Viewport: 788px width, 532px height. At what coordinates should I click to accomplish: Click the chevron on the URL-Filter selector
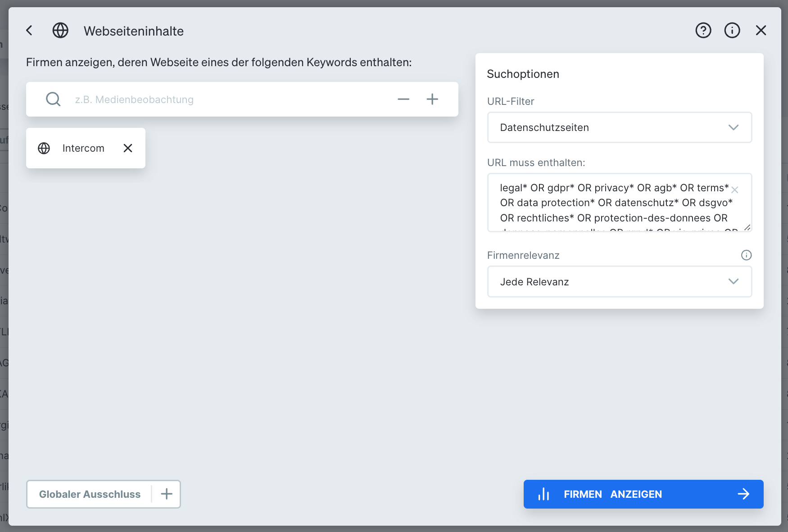coord(734,127)
